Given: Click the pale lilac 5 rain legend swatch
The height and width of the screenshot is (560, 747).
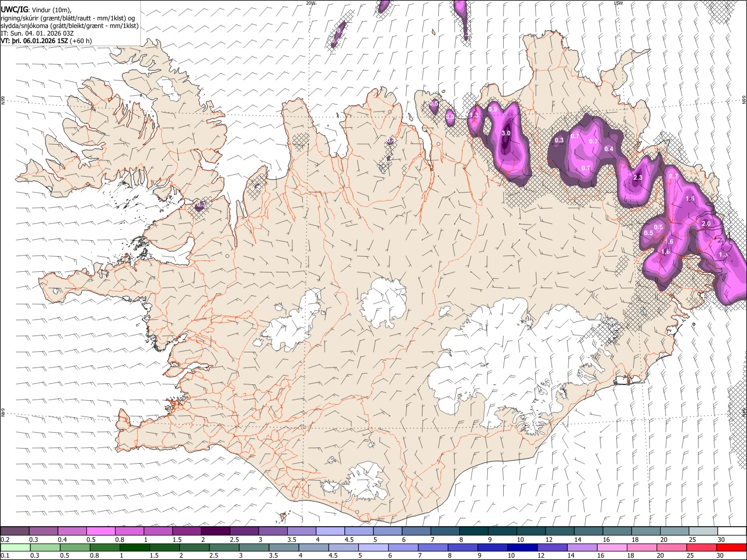Looking at the screenshot, I should tap(373, 548).
